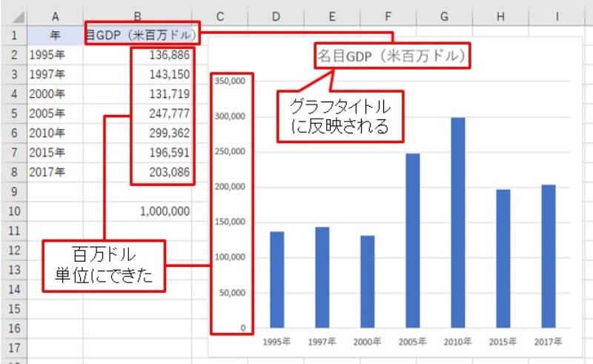The image size is (593, 364).
Task: Click the 2015年 horizontal axis label
Action: [x=503, y=341]
